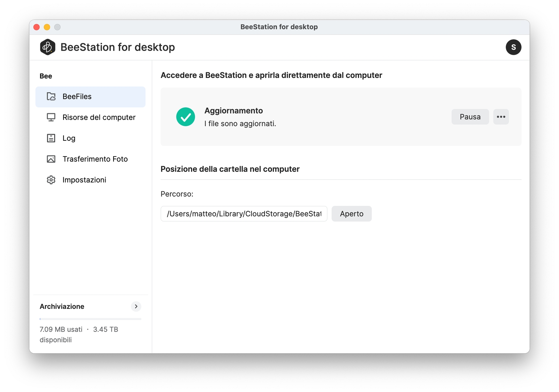Click the green checkmark sync status icon
Image resolution: width=559 pixels, height=392 pixels.
point(186,117)
